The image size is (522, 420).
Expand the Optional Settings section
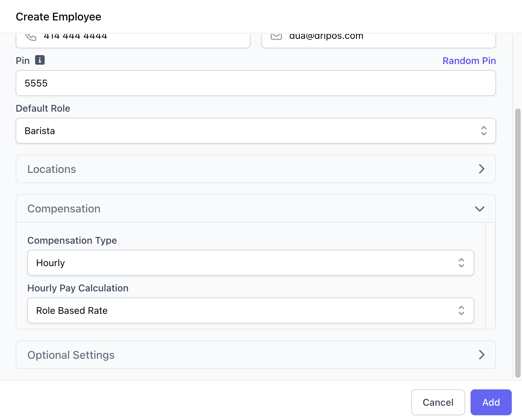click(x=256, y=355)
